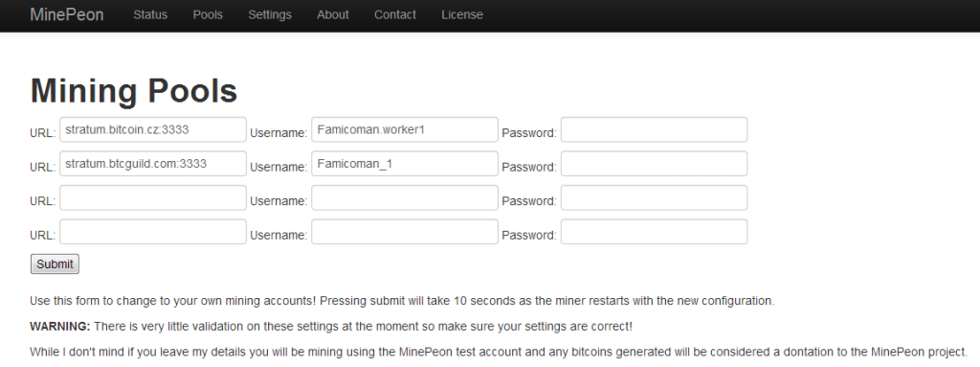Click the Submit button

point(55,264)
